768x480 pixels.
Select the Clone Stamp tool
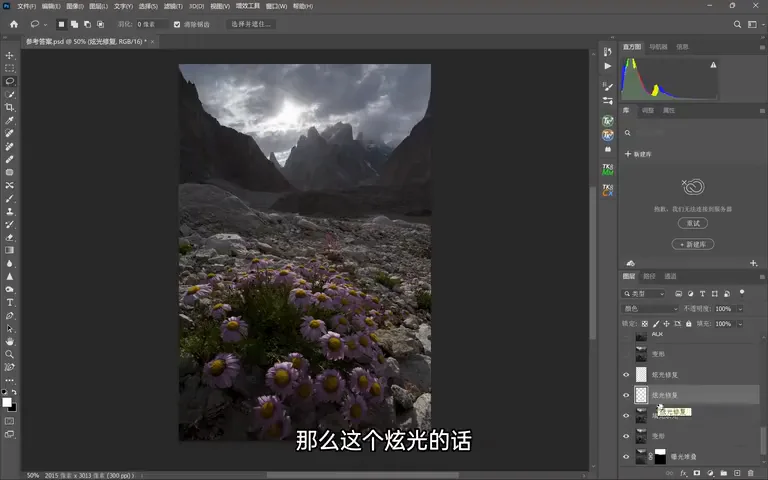(9, 212)
